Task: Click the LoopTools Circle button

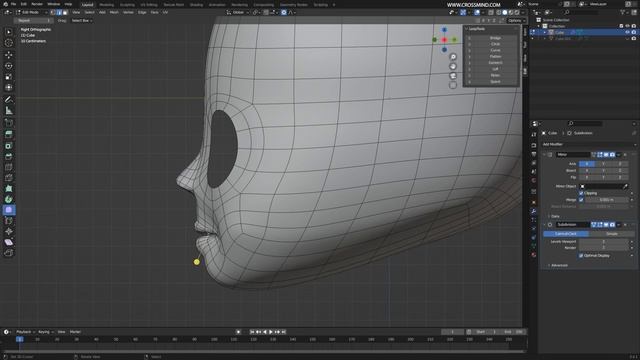Action: (x=495, y=44)
